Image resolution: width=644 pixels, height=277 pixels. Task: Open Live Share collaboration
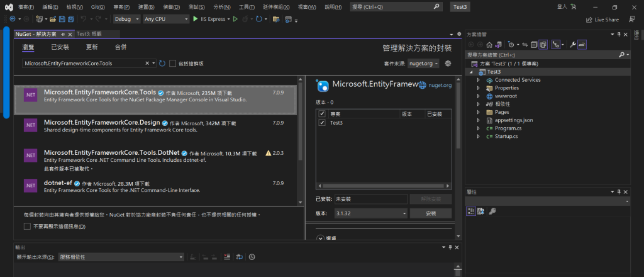click(602, 20)
